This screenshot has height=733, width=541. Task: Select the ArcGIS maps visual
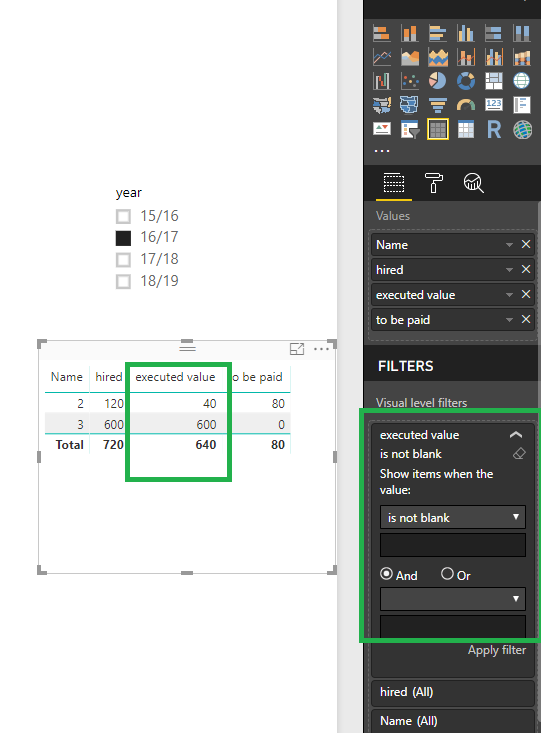point(522,129)
